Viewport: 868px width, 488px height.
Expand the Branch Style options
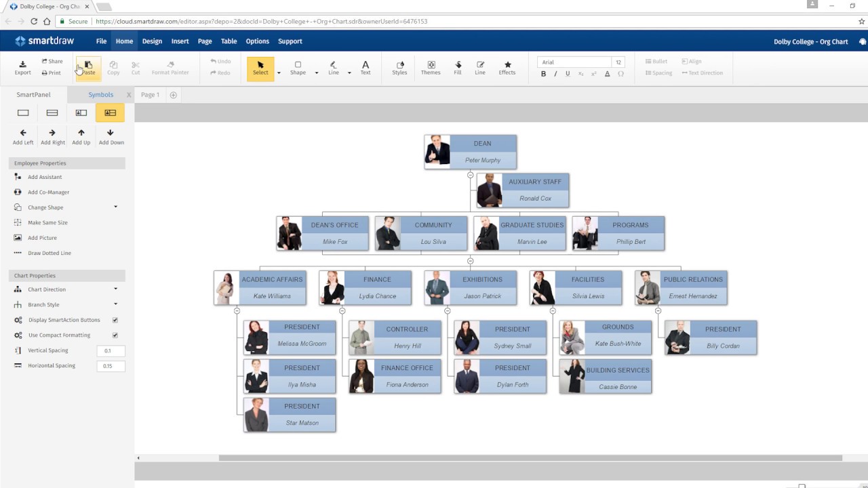(115, 304)
